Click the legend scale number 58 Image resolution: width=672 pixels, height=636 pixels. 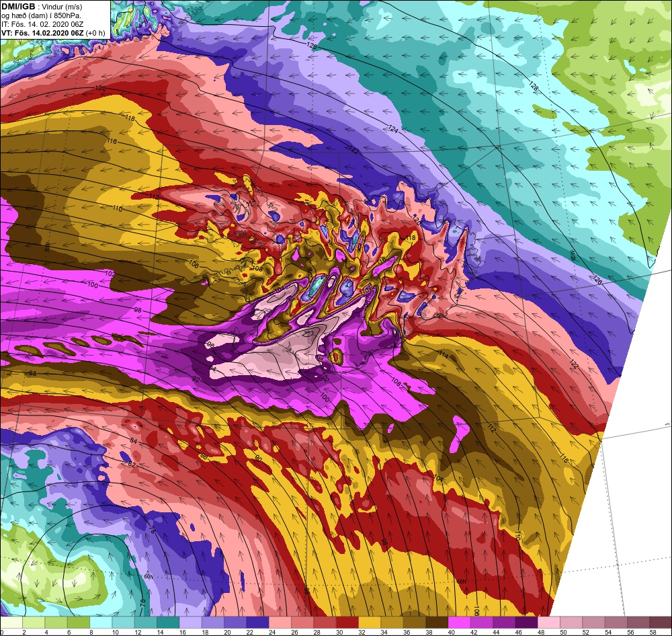coord(653,632)
